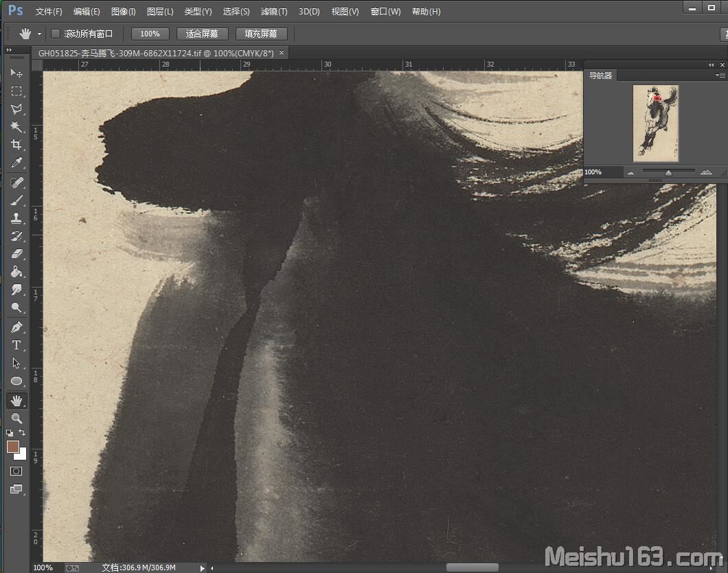
Task: Select the Rectangular Marquee tool
Action: click(x=16, y=91)
